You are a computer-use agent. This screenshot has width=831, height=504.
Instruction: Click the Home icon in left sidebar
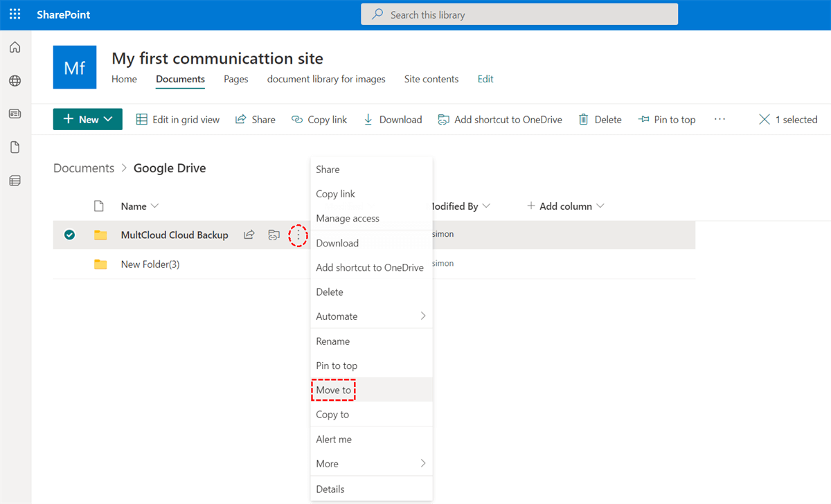pyautogui.click(x=15, y=48)
